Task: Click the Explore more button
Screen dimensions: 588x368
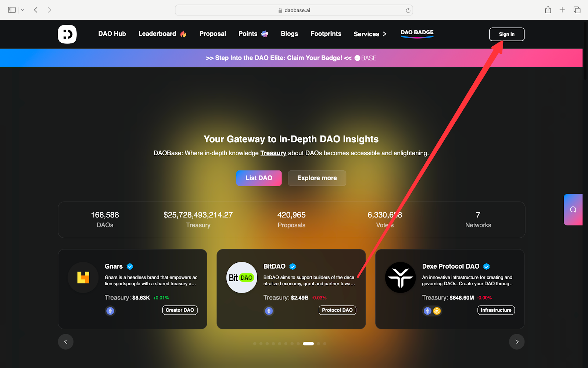Action: (317, 178)
